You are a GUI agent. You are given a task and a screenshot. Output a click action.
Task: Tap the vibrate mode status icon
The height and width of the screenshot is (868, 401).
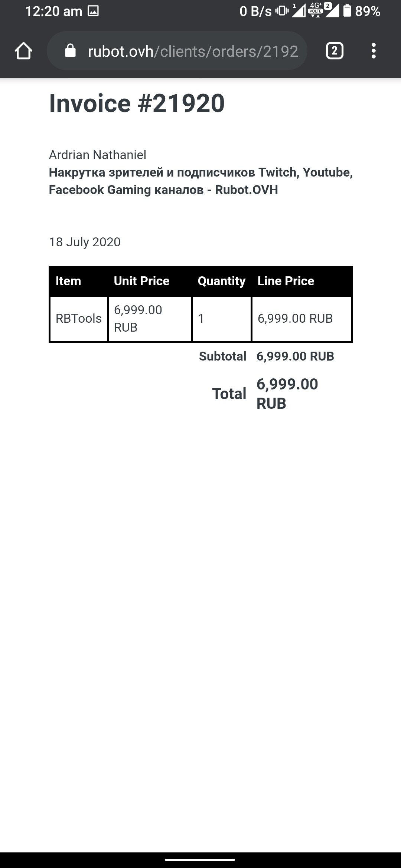tap(282, 11)
